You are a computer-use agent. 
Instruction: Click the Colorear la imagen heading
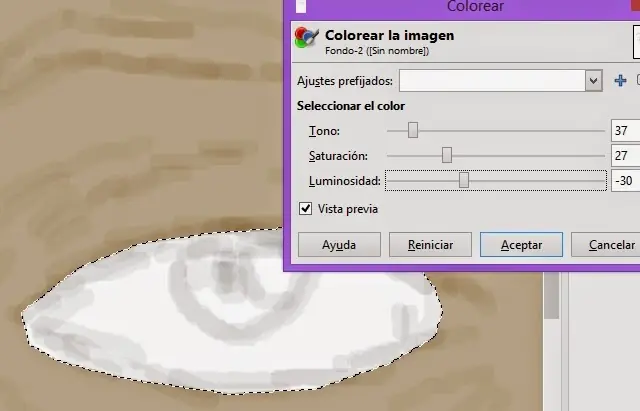pos(389,35)
